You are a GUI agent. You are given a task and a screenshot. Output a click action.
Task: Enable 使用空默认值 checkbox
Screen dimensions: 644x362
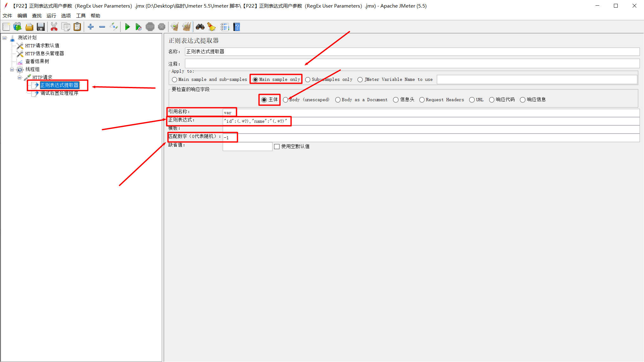277,146
